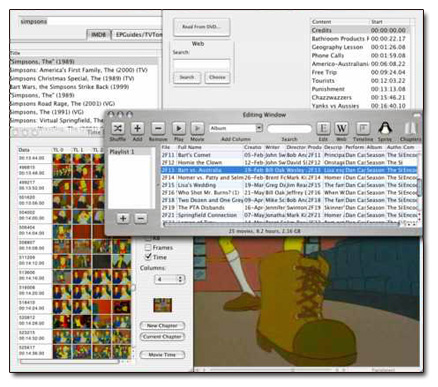Click the Play toolbar button
Image resolution: width=438 pixels, height=387 pixels.
179,128
